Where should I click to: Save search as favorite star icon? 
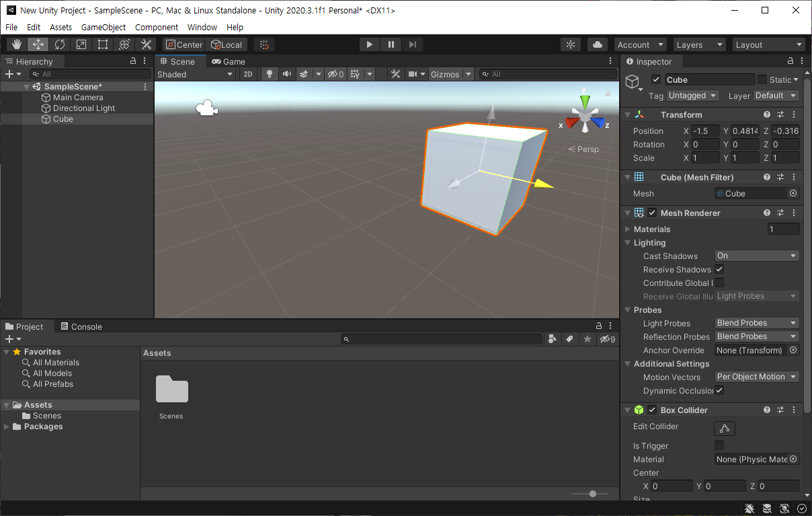[587, 339]
